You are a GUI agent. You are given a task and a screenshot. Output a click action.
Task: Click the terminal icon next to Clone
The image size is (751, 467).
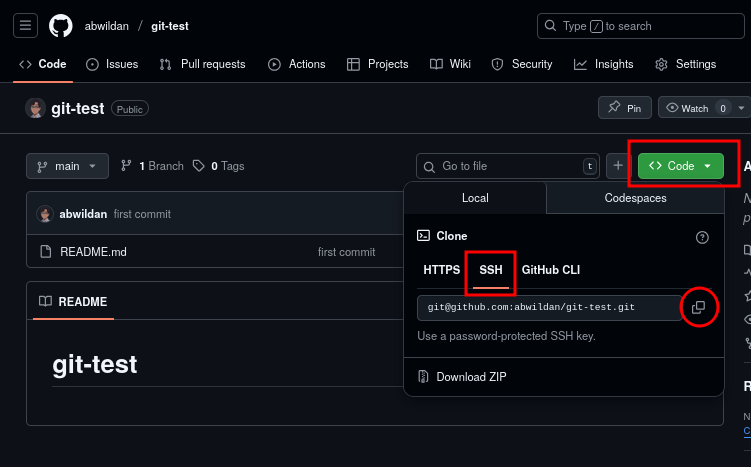pyautogui.click(x=423, y=236)
